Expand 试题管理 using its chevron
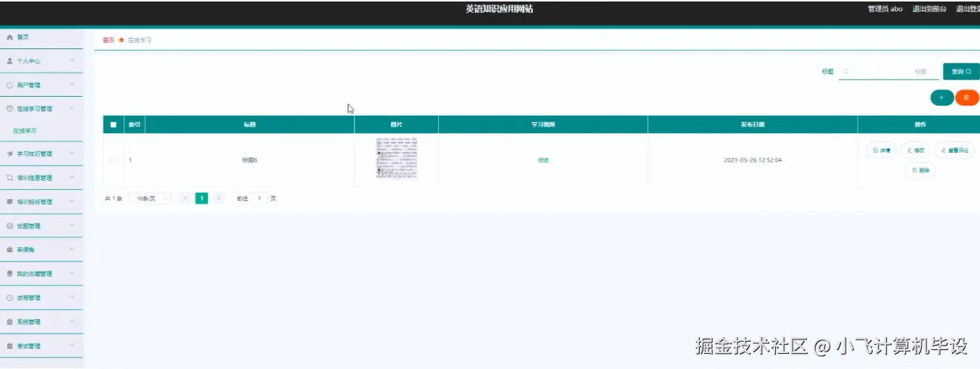Image resolution: width=980 pixels, height=369 pixels. point(72,226)
